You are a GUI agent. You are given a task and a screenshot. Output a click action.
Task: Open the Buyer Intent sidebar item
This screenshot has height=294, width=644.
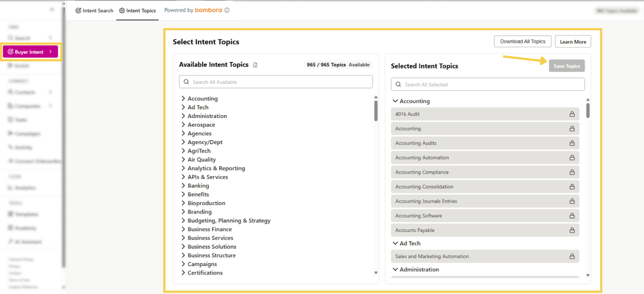pos(30,52)
